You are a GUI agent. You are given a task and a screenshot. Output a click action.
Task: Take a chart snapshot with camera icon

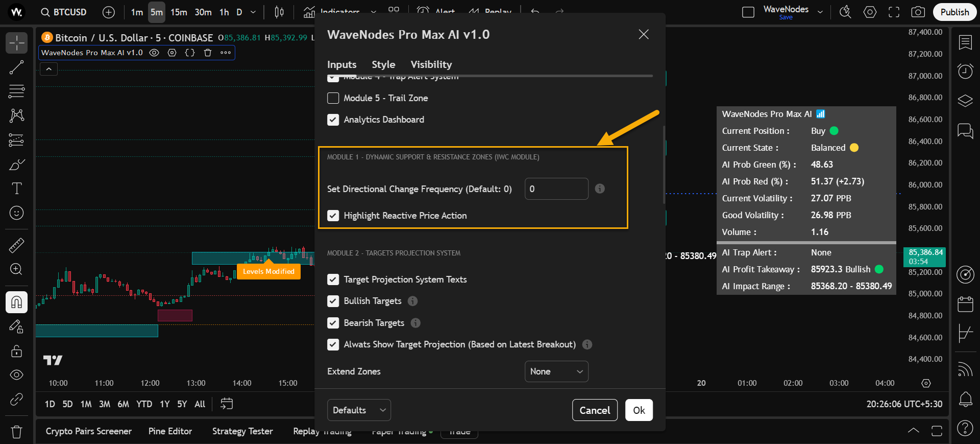(x=918, y=12)
